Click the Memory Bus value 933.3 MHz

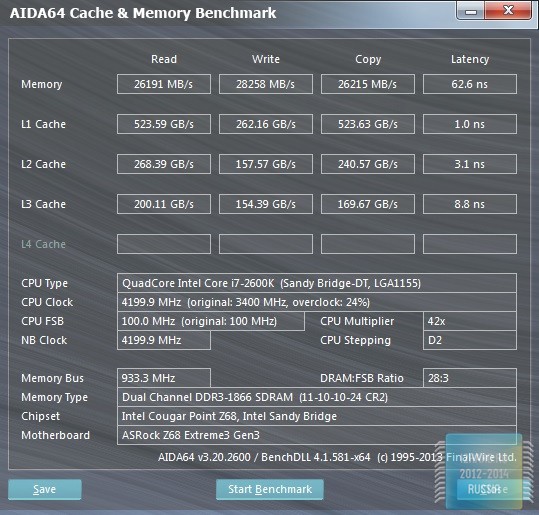pyautogui.click(x=164, y=378)
